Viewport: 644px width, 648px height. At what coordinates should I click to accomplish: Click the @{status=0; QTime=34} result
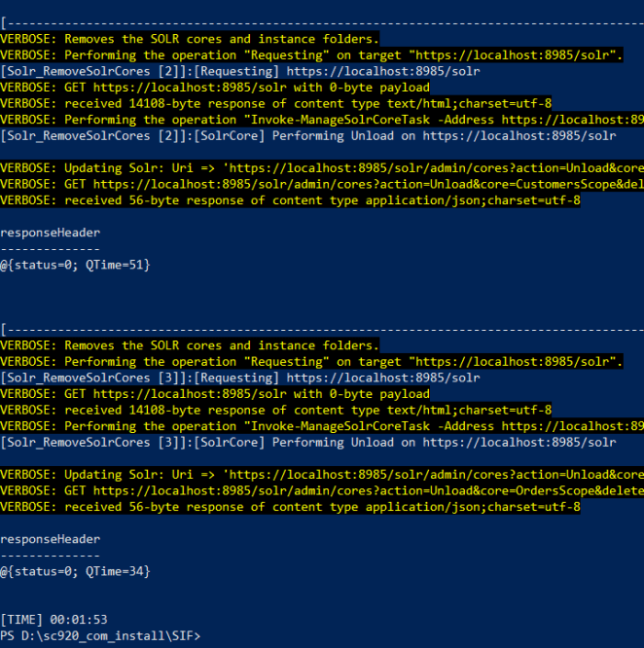point(75,571)
